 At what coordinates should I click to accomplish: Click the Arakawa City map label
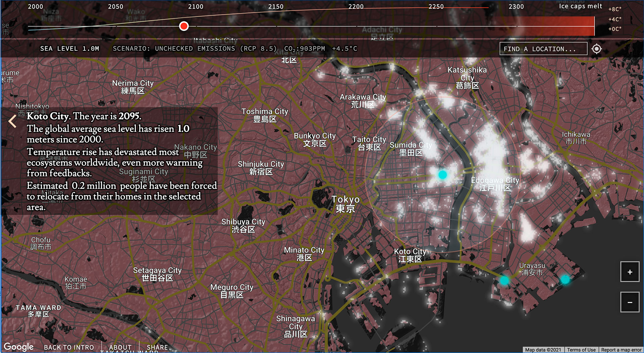(363, 101)
